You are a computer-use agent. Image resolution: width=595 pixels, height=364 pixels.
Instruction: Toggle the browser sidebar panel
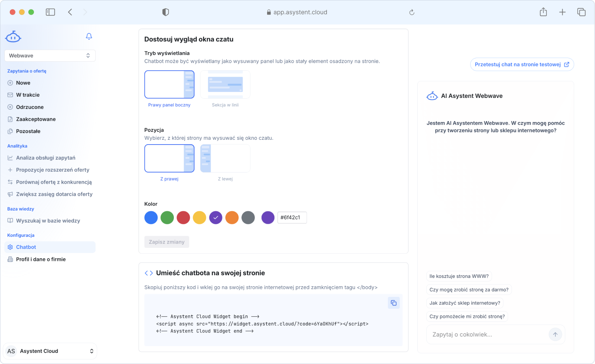click(x=51, y=12)
